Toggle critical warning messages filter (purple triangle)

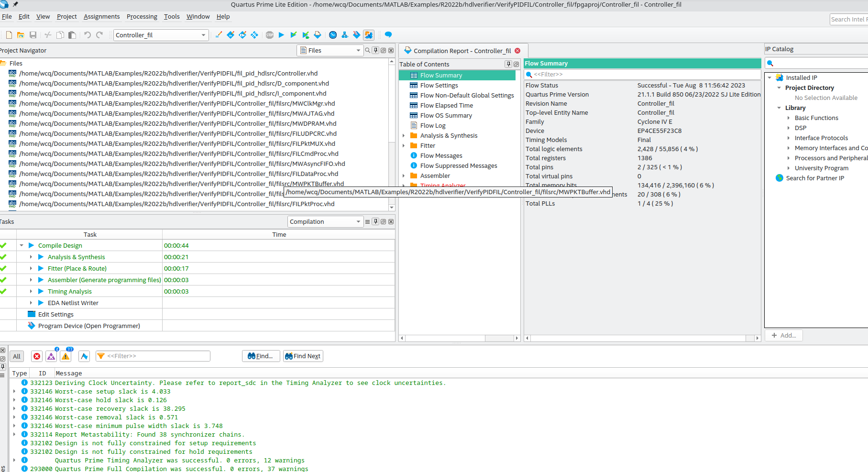pyautogui.click(x=51, y=356)
